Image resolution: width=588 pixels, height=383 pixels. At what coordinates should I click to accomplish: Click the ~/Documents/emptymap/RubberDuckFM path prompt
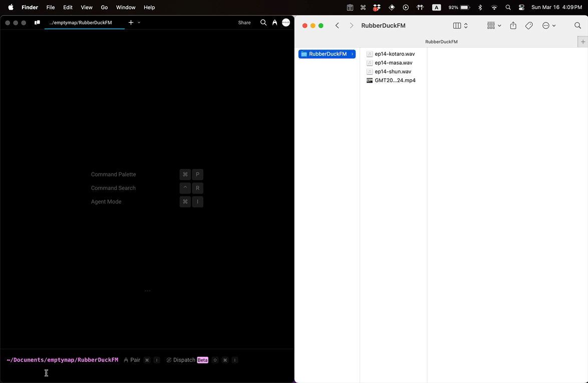tap(62, 360)
